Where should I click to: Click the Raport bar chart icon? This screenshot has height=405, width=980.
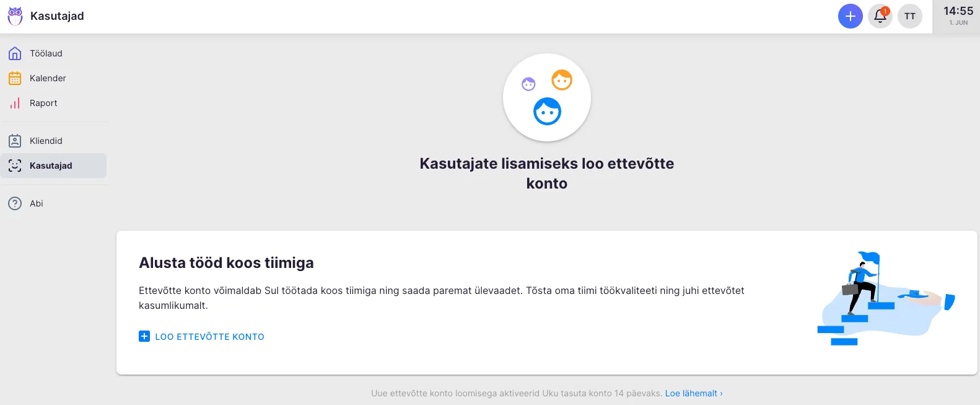[15, 104]
